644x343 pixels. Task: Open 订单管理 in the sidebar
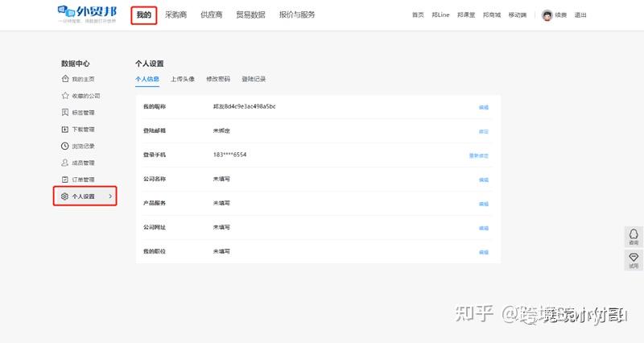click(84, 180)
